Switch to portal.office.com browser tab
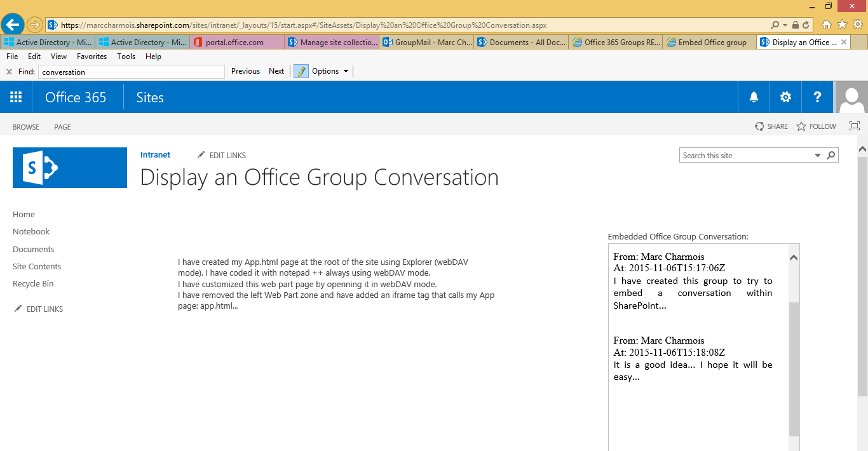This screenshot has width=868, height=451. [236, 43]
